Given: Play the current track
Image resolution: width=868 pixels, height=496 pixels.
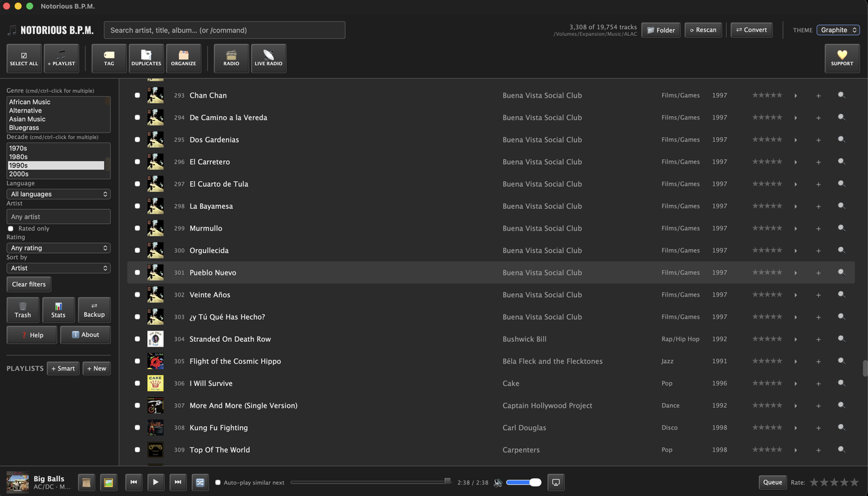Looking at the screenshot, I should (156, 482).
